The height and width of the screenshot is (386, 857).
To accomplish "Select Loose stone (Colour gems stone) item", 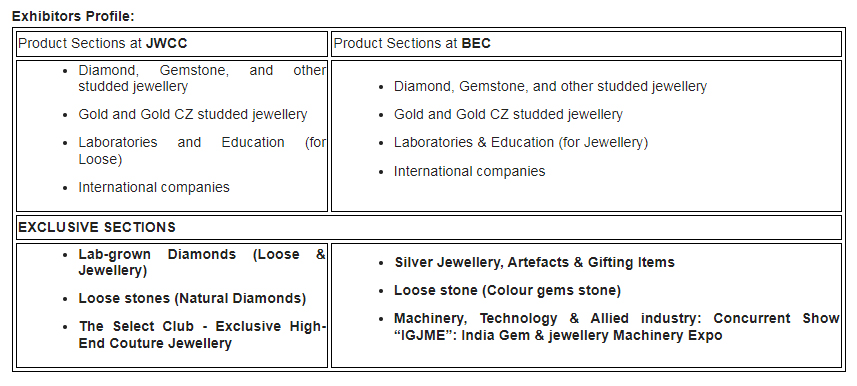I will [x=507, y=290].
